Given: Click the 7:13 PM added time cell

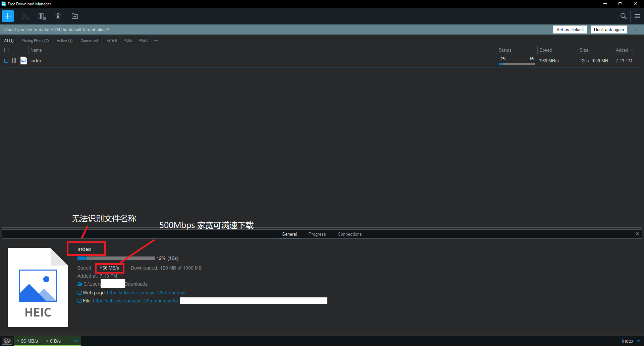Looking at the screenshot, I should coord(624,61).
